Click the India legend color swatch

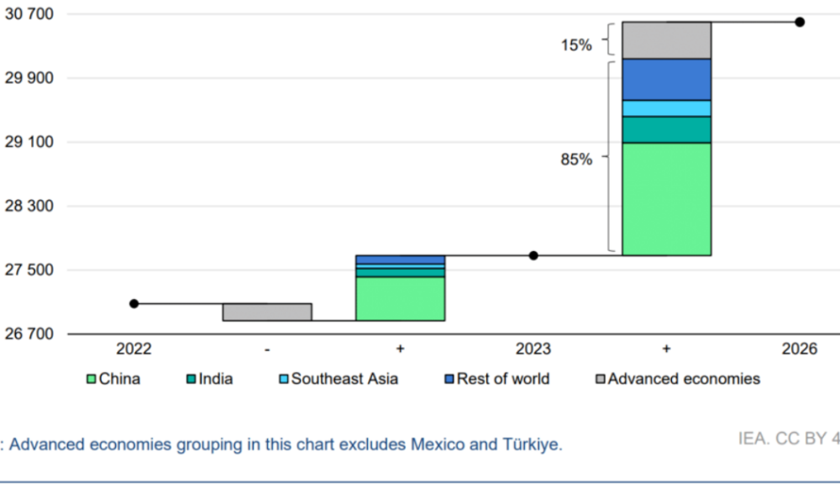tap(192, 380)
